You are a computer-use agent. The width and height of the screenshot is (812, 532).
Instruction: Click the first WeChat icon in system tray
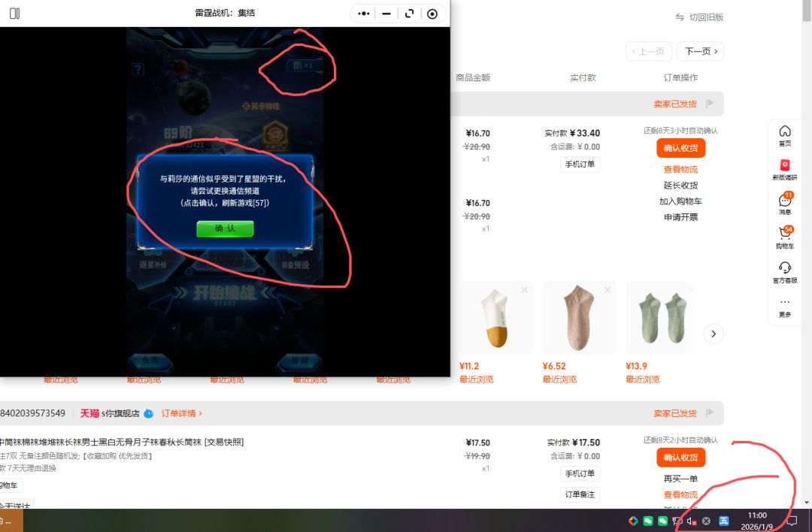point(648,521)
